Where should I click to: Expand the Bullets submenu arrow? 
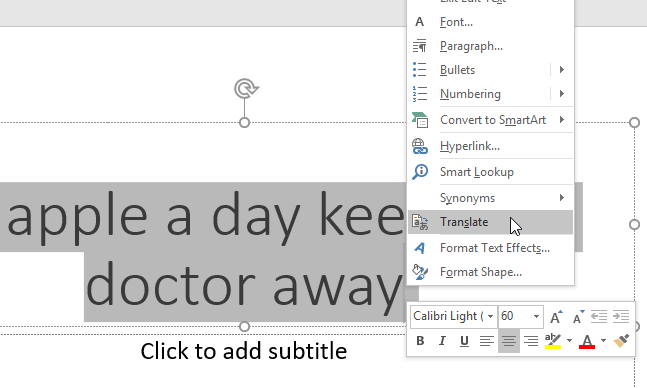point(562,70)
